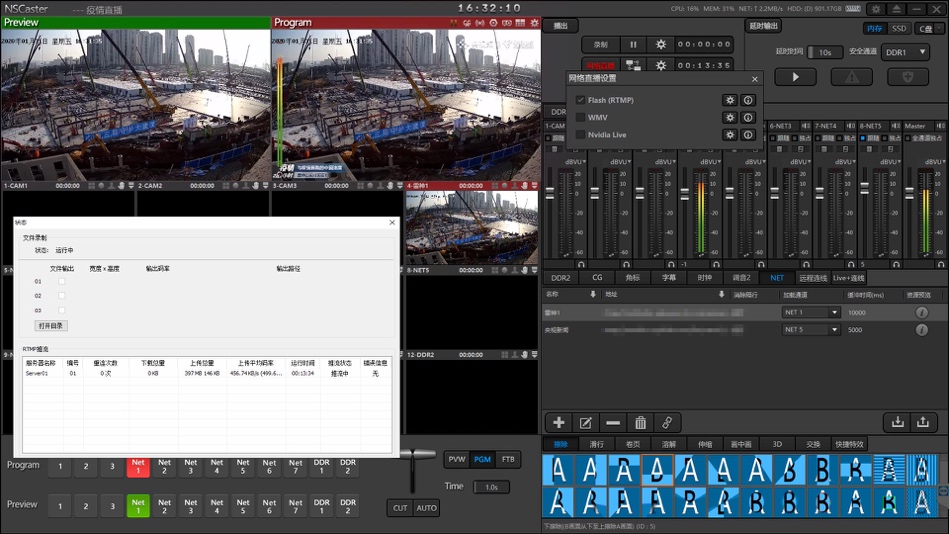This screenshot has width=949, height=534.
Task: Tick the Nvidia Live checkbox
Action: (580, 135)
